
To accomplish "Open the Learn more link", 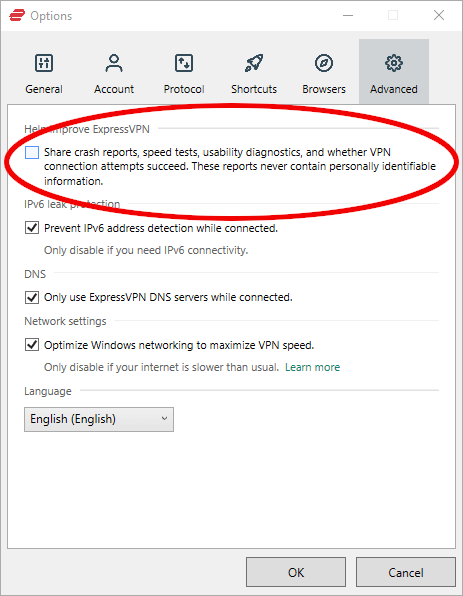I will [312, 367].
